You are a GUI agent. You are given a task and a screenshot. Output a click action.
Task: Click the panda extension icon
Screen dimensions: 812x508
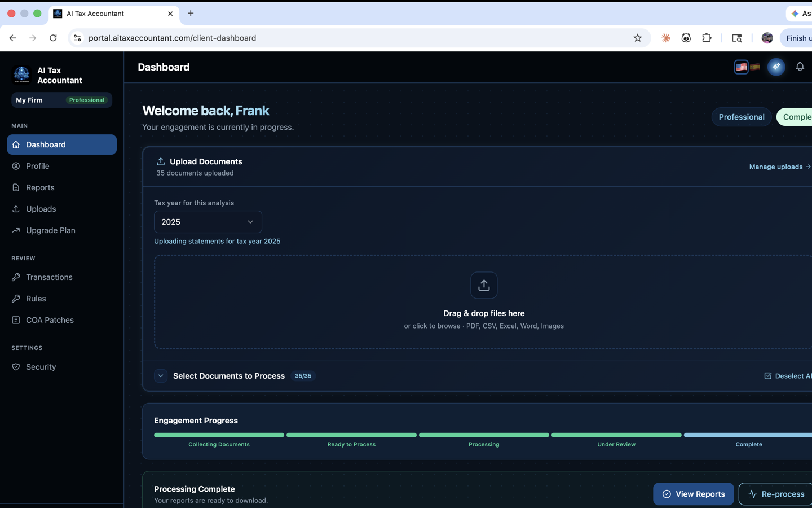click(x=686, y=38)
